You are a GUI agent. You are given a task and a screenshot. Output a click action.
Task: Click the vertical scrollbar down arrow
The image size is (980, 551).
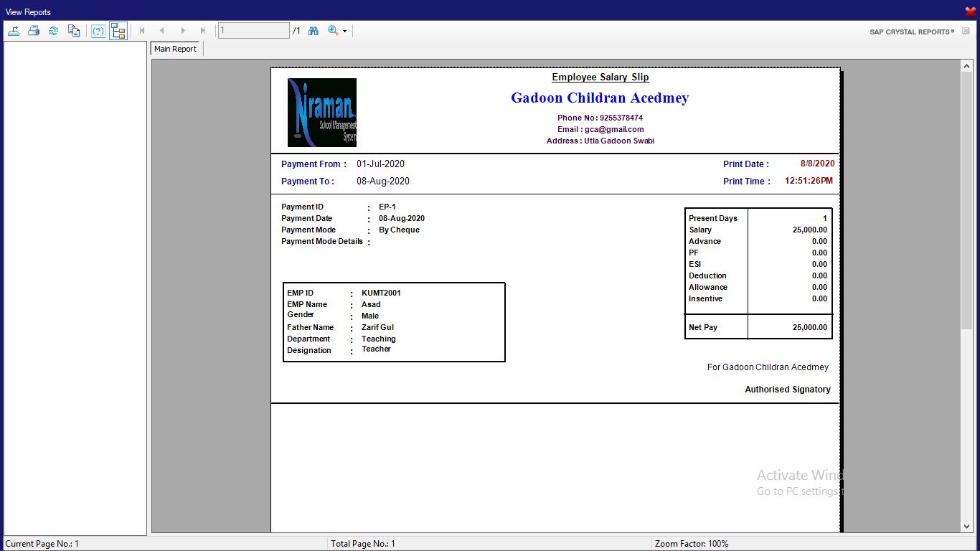tap(966, 527)
